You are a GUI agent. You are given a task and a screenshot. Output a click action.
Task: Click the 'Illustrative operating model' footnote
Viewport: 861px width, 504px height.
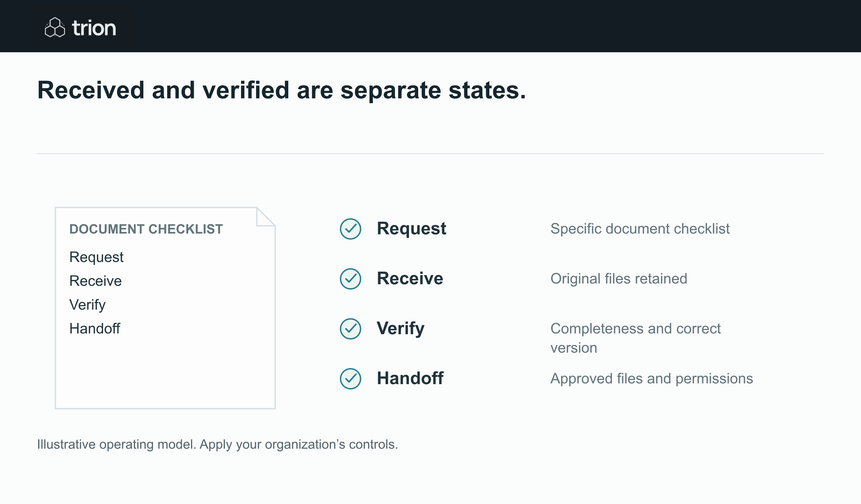click(x=218, y=444)
